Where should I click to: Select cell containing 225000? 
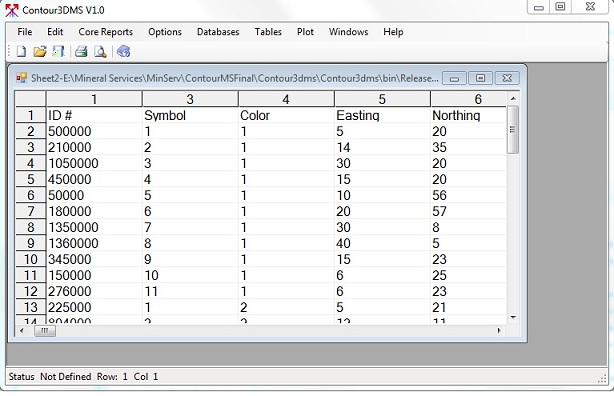(94, 307)
